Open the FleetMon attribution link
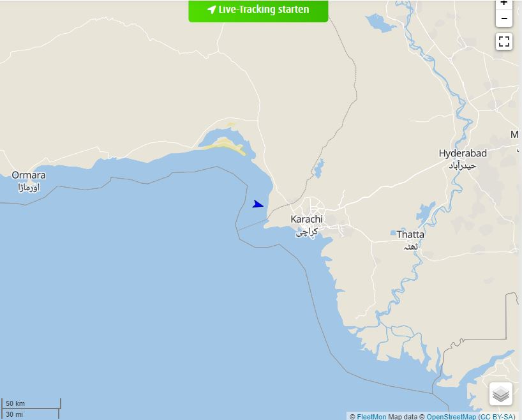The height and width of the screenshot is (420, 522). pos(371,417)
